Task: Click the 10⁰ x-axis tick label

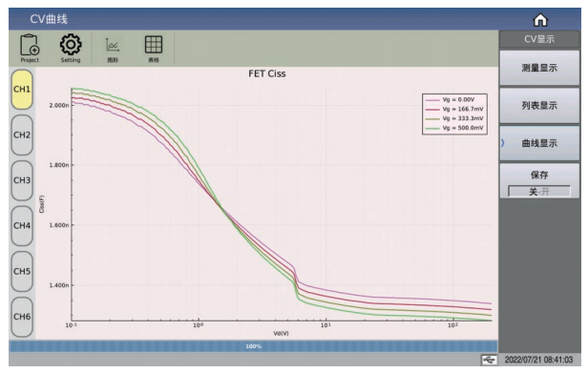Action: (x=198, y=325)
